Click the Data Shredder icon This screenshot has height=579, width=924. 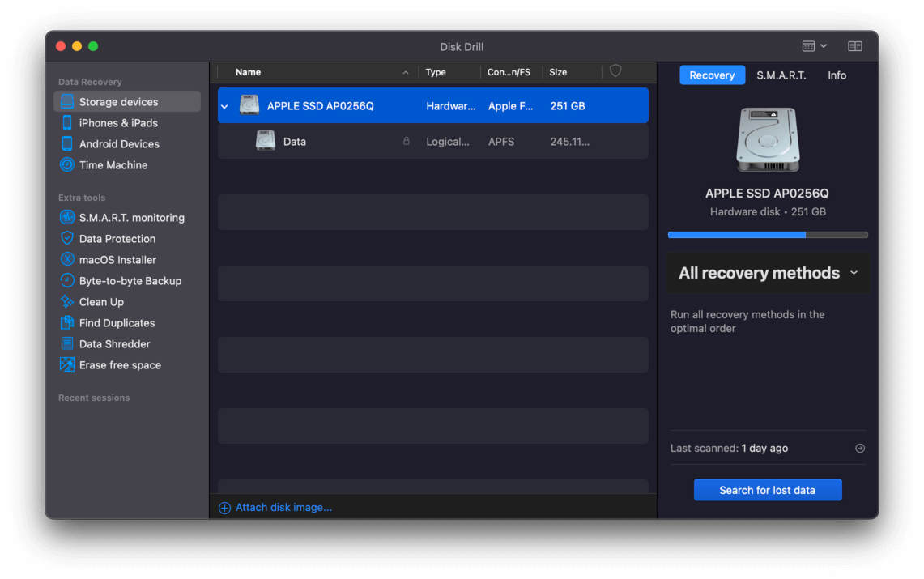coord(67,343)
